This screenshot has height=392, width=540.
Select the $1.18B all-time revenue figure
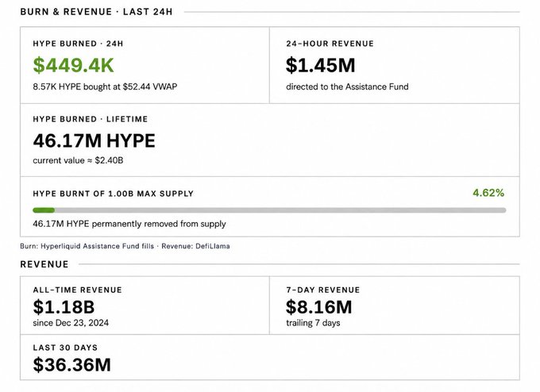pyautogui.click(x=64, y=307)
